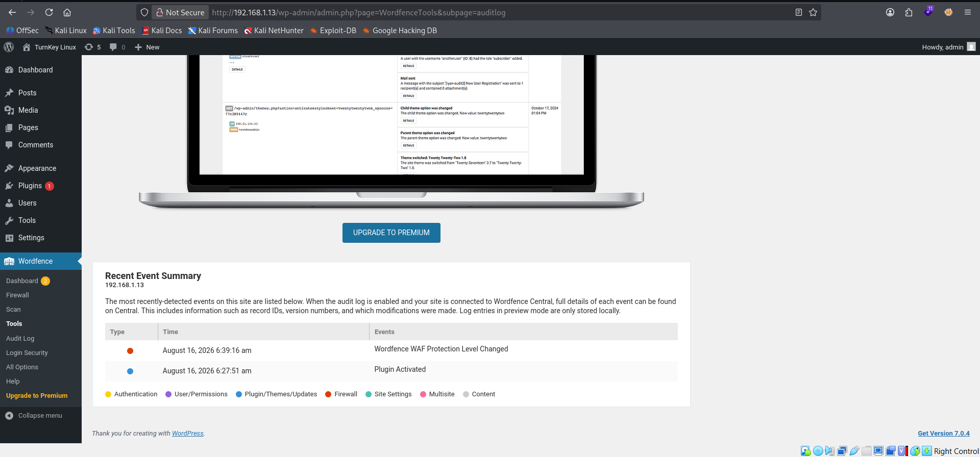Open Firefox hamburger application menu
Screen dimensions: 980x457
(x=968, y=12)
